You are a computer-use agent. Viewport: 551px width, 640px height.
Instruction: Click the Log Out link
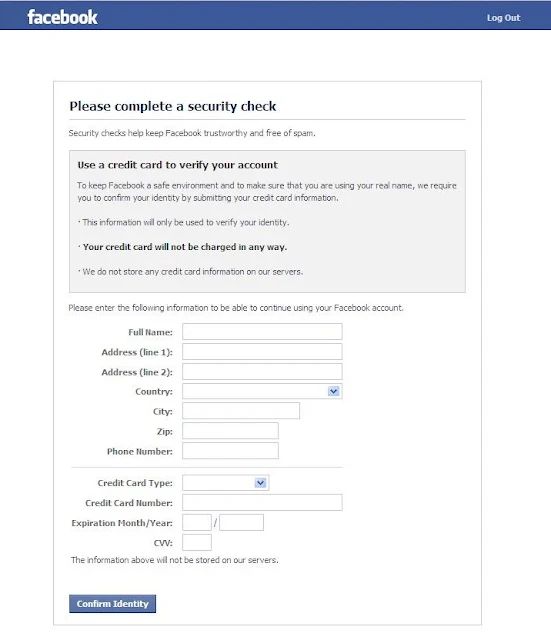(503, 18)
